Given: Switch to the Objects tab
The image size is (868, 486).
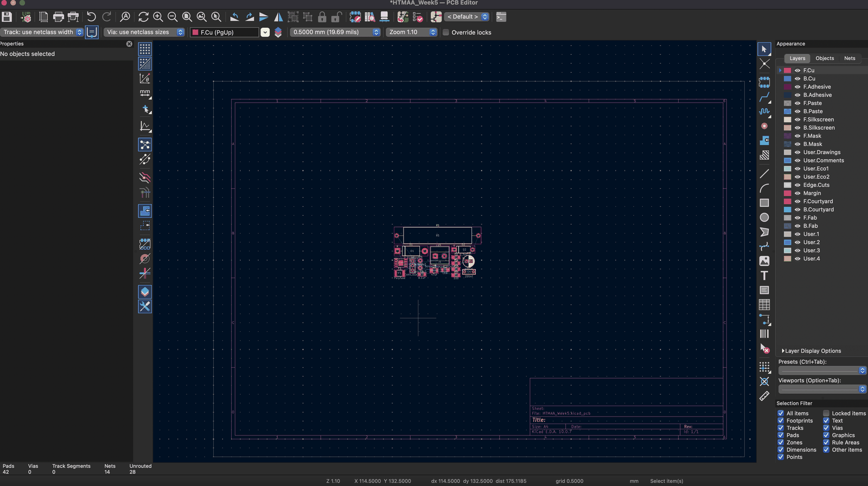Looking at the screenshot, I should pyautogui.click(x=825, y=58).
